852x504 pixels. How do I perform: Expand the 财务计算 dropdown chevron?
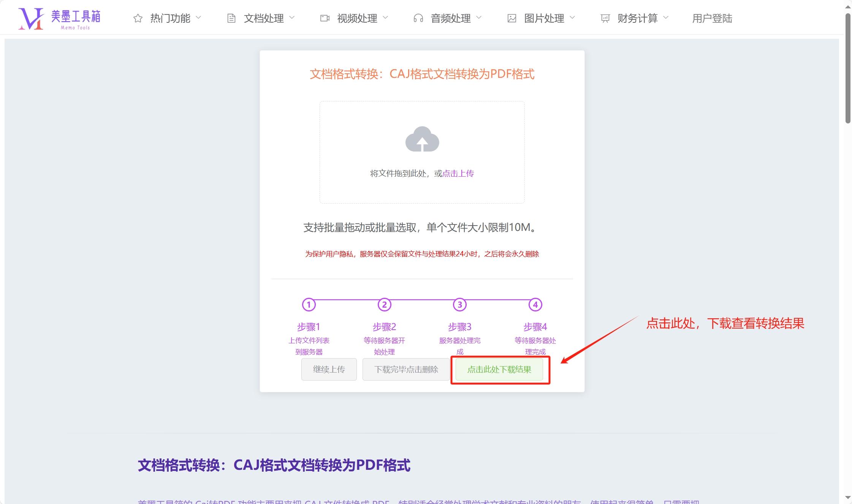click(666, 17)
